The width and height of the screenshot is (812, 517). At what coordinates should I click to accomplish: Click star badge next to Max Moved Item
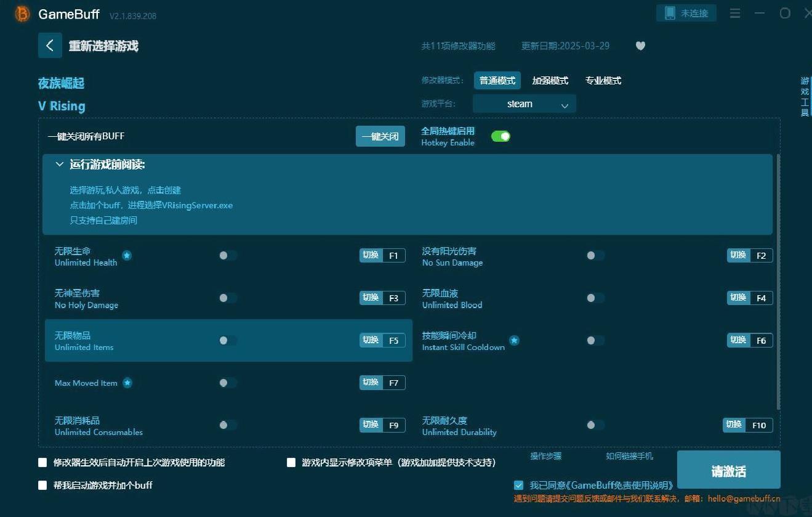click(127, 383)
